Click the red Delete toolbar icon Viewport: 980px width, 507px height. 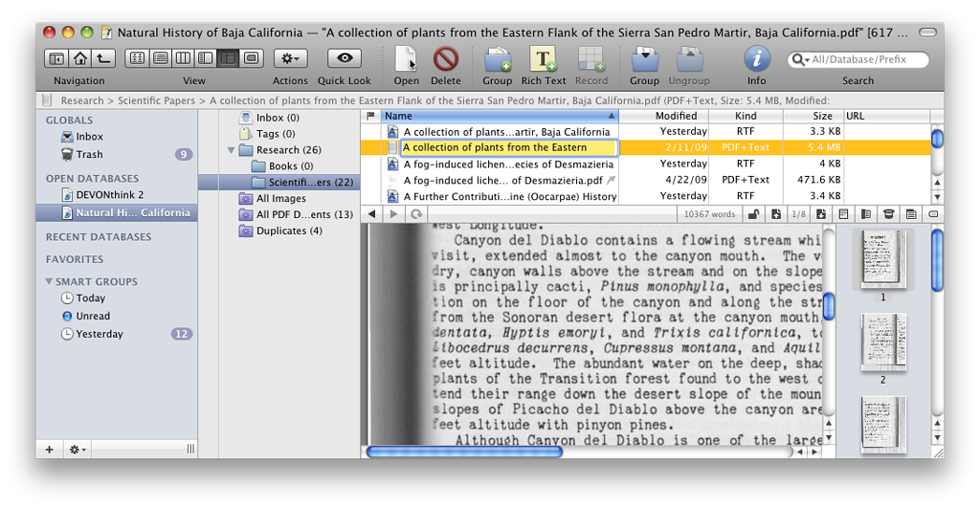(446, 59)
